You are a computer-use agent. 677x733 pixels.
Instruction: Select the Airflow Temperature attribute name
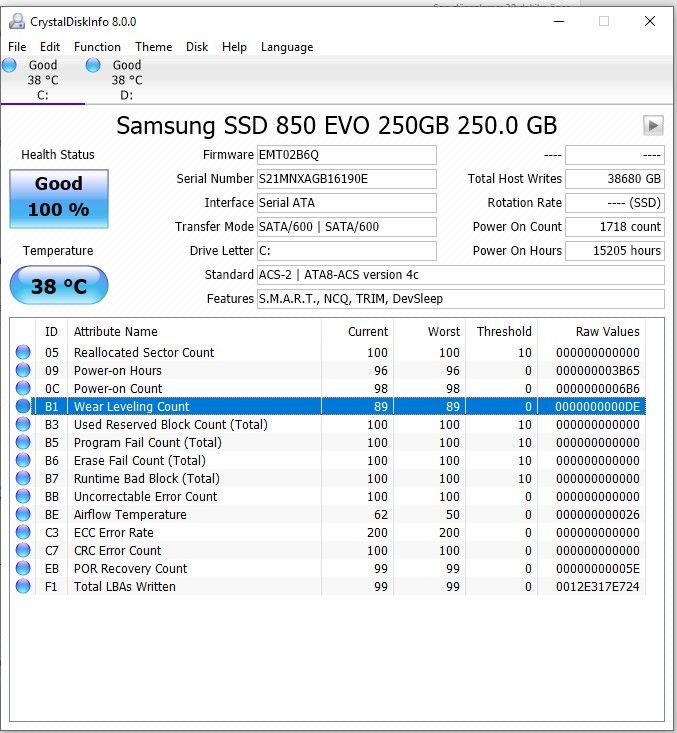click(130, 515)
